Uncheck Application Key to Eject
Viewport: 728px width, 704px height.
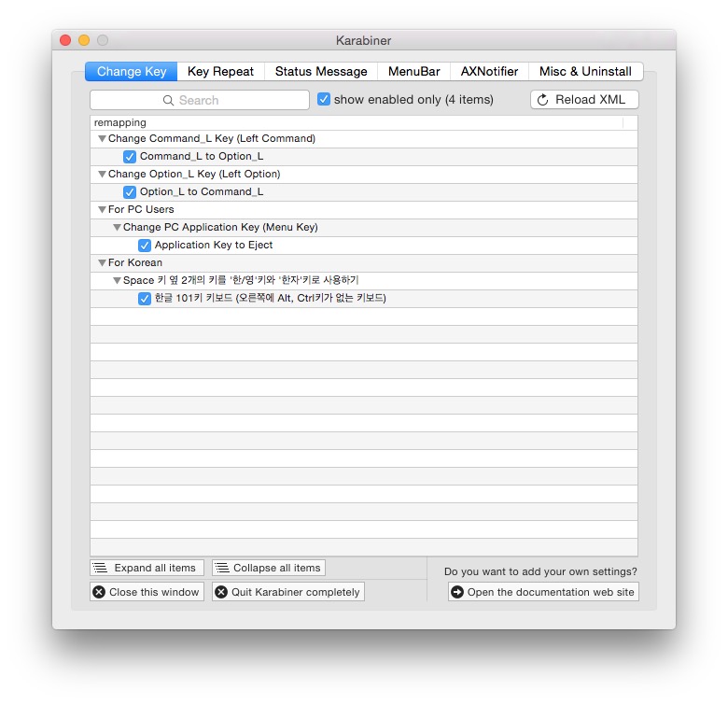(x=145, y=246)
